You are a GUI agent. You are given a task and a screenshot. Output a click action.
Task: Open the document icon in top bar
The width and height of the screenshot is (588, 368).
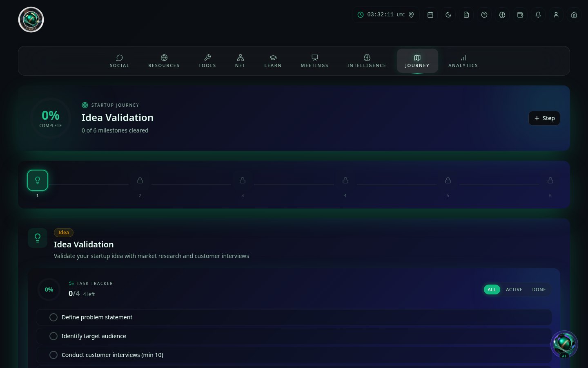pyautogui.click(x=466, y=15)
